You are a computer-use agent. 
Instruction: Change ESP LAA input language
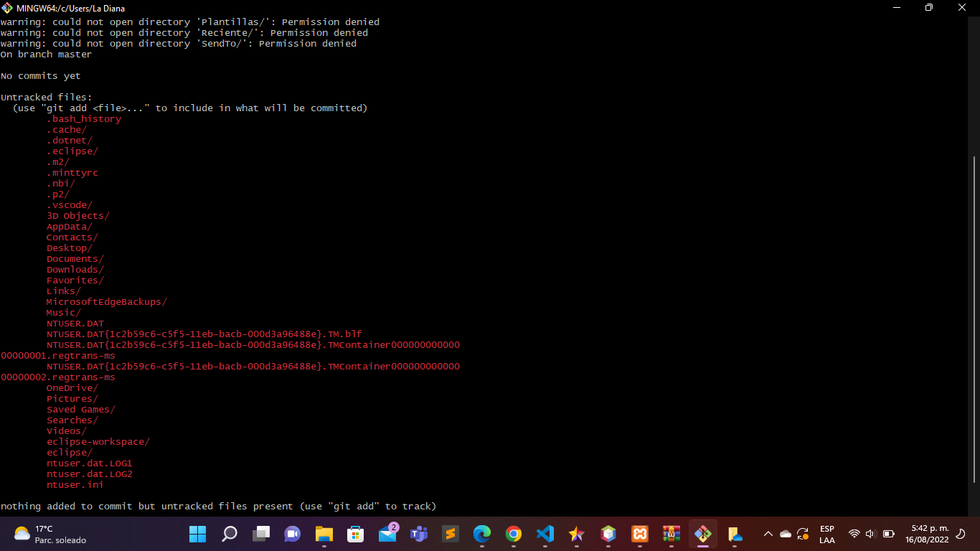click(827, 534)
